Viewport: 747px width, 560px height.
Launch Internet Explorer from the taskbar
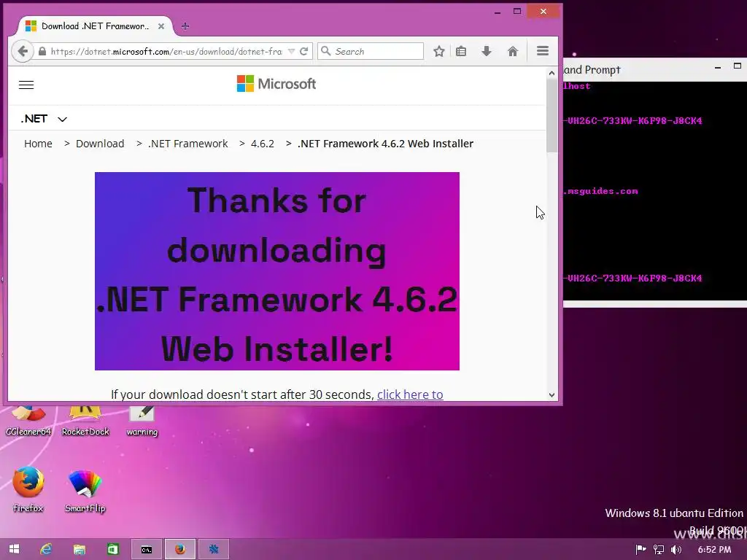pos(46,549)
